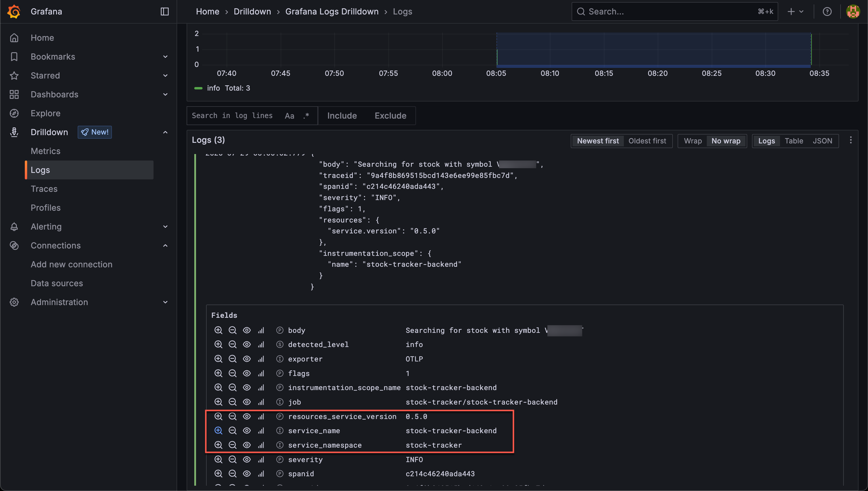
Task: Exclude detected_level value with zoom-out icon
Action: 232,344
